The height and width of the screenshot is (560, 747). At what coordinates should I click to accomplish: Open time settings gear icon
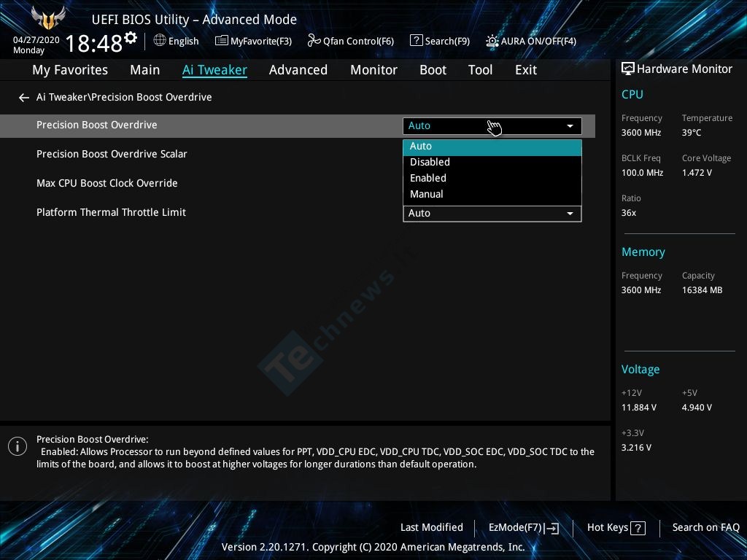[x=131, y=37]
